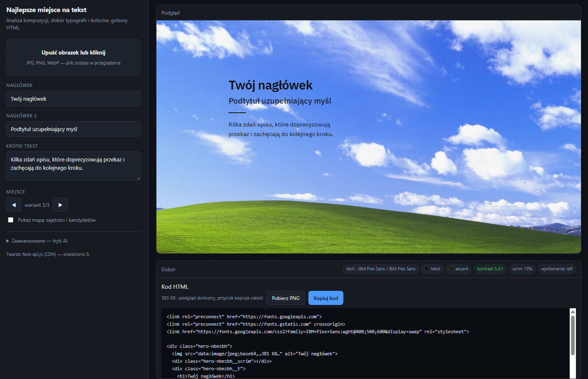The width and height of the screenshot is (588, 379).
Task: Expand the Zaawansowane — tryb AI section
Action: pos(37,241)
